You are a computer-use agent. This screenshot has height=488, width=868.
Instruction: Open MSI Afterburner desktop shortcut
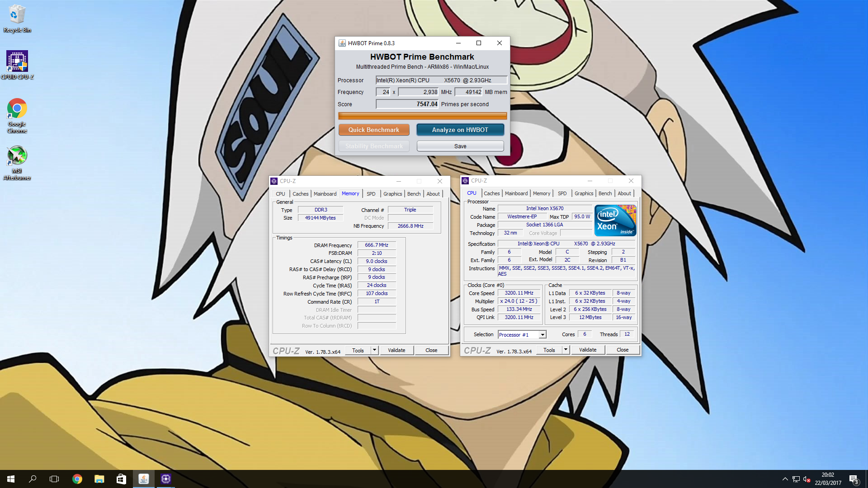(x=17, y=163)
